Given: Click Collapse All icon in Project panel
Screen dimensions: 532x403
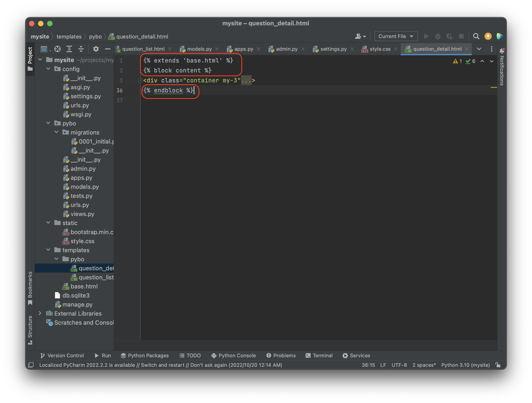Looking at the screenshot, I should 81,49.
